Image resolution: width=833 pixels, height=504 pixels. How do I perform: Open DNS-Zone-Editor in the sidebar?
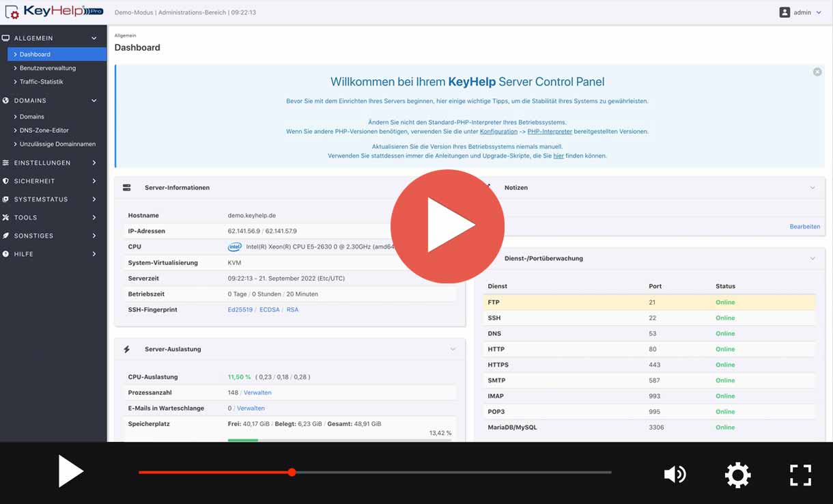44,130
